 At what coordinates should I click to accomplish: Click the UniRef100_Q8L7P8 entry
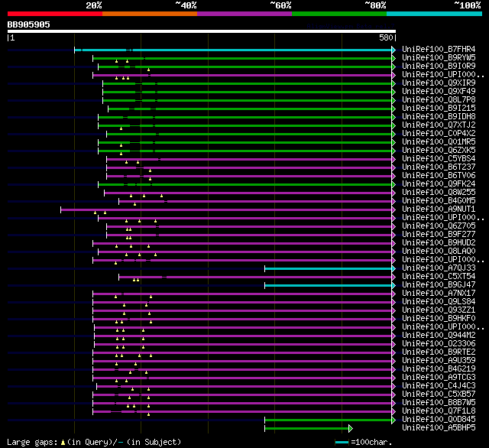click(439, 100)
